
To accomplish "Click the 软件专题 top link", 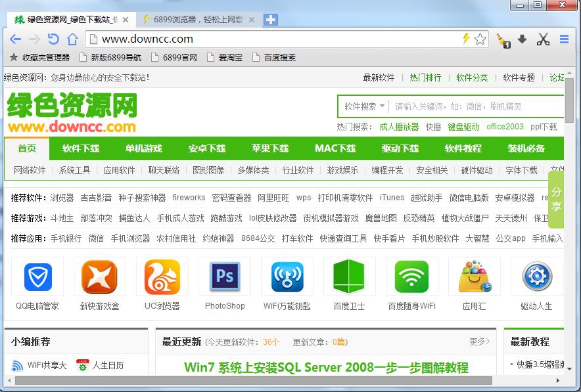I will 519,77.
